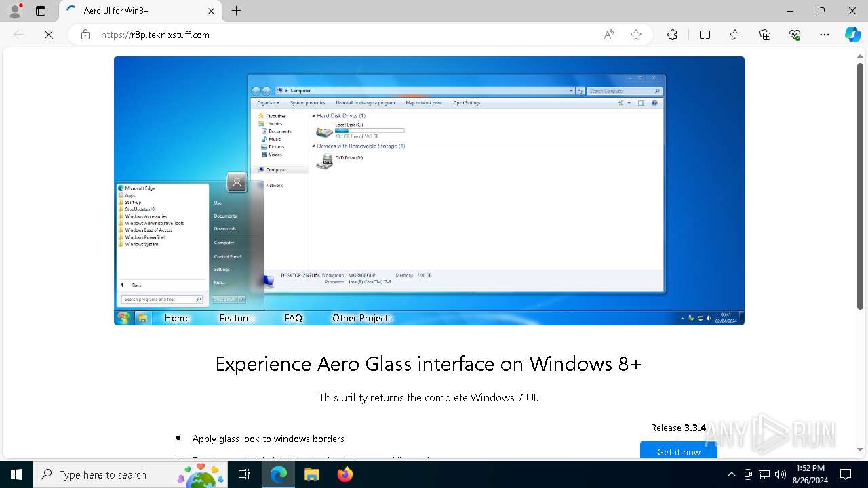Open the network tray icon
This screenshot has width=868, height=488.
coord(764,474)
